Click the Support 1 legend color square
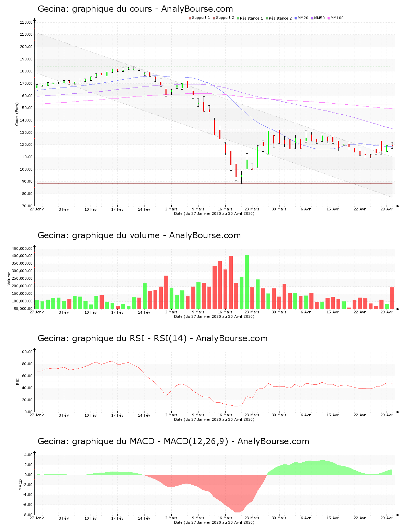The image size is (412, 532). [x=190, y=18]
